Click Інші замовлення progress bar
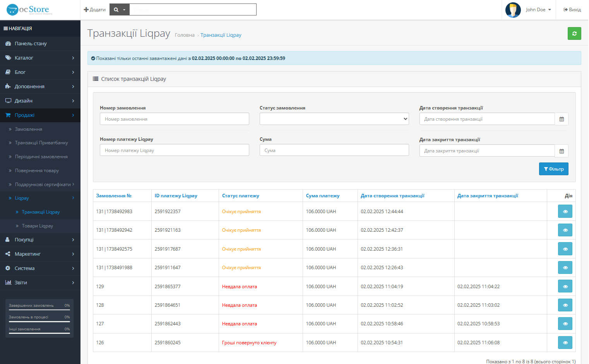This screenshot has width=589, height=364. click(x=39, y=333)
